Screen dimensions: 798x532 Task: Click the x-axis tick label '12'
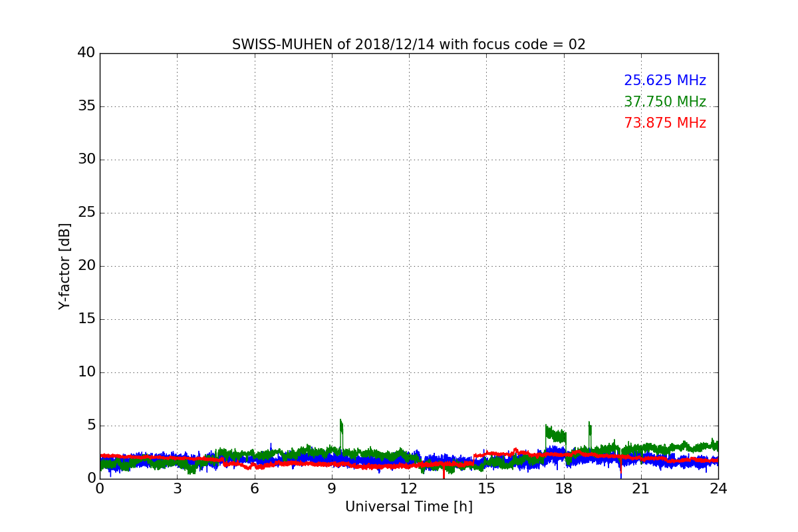pyautogui.click(x=409, y=488)
